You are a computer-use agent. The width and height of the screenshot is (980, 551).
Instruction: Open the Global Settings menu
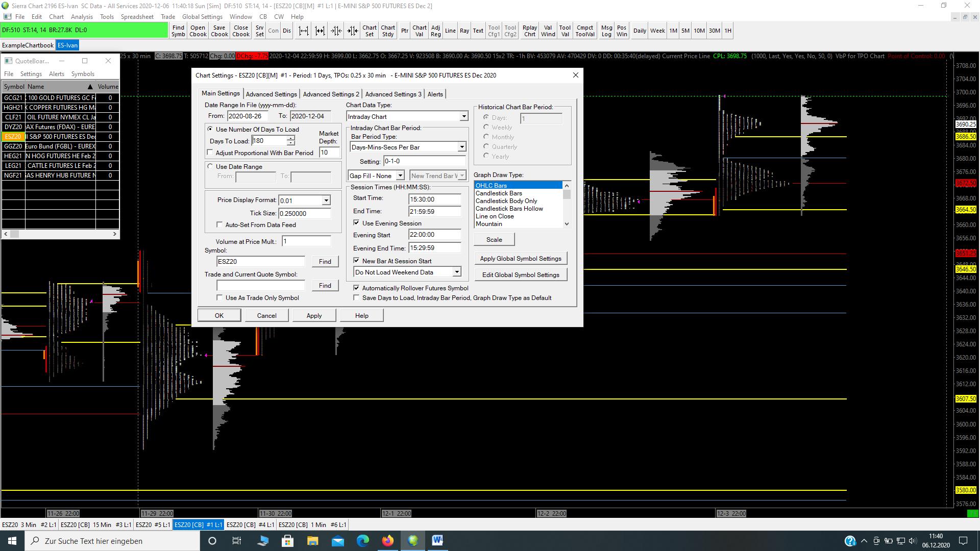point(202,16)
